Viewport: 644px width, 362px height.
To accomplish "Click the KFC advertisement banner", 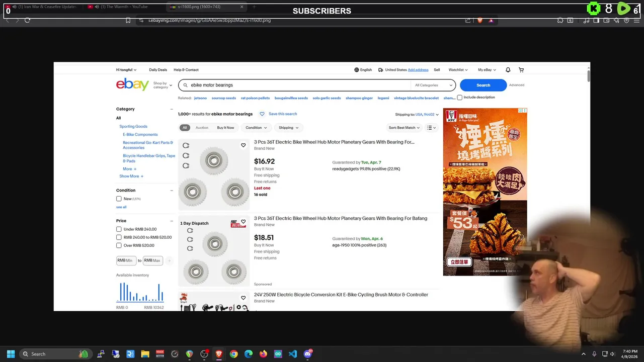I will (485, 192).
